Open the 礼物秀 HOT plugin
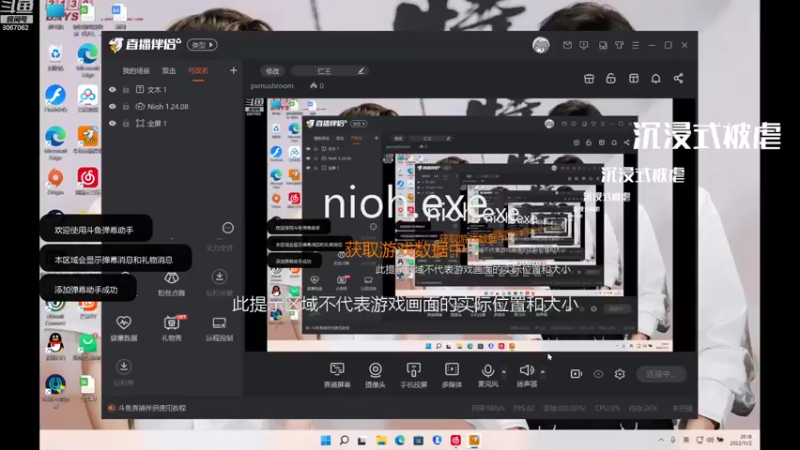Viewport: 800px width, 450px height. coord(172,328)
